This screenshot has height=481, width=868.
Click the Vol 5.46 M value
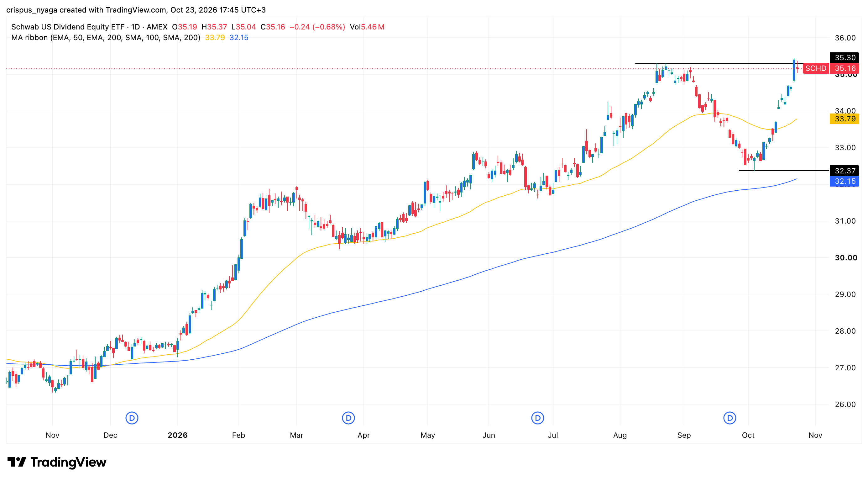coord(367,27)
